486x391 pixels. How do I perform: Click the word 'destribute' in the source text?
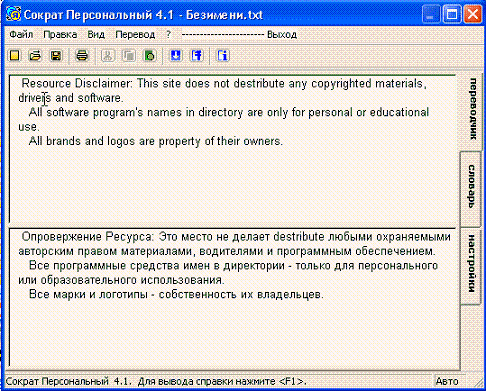coord(259,83)
